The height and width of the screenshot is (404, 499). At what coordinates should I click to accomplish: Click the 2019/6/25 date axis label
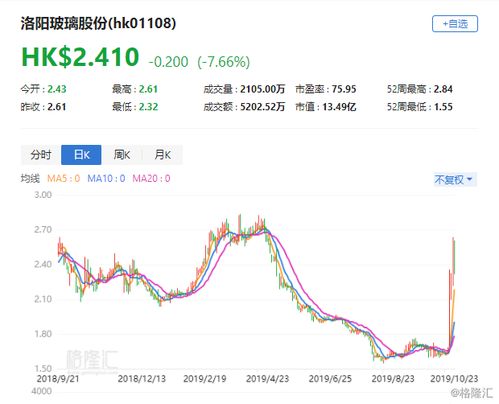click(x=330, y=379)
